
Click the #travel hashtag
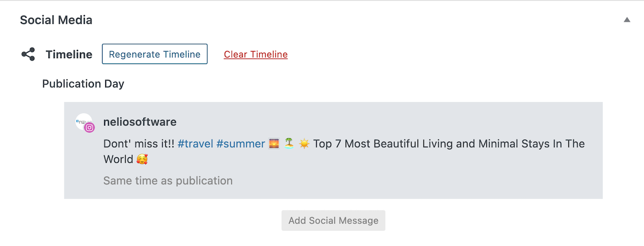click(195, 144)
